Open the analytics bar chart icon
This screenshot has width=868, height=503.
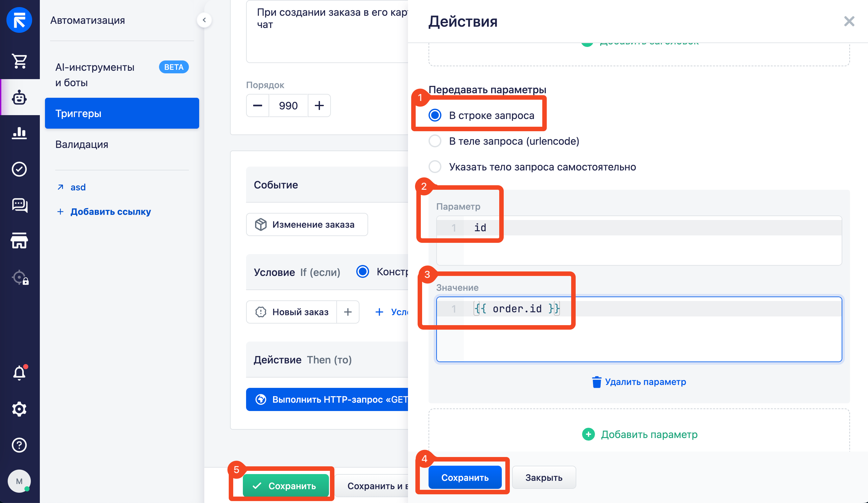tap(19, 133)
